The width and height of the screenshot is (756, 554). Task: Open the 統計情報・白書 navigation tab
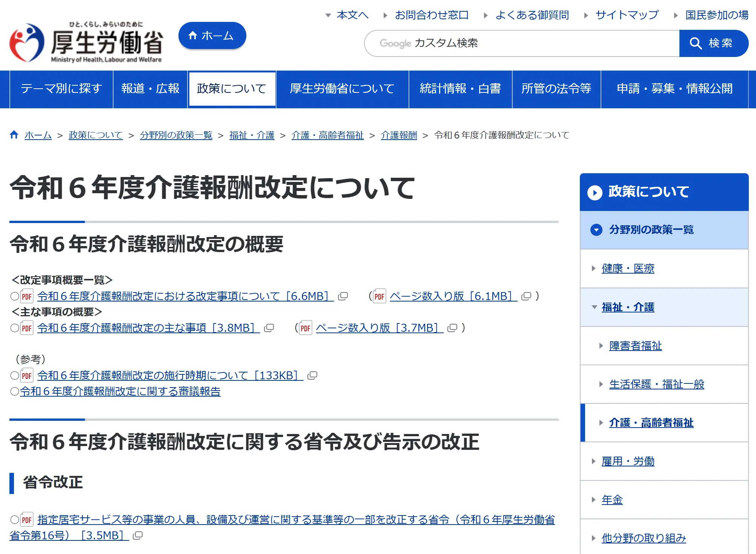pos(460,89)
